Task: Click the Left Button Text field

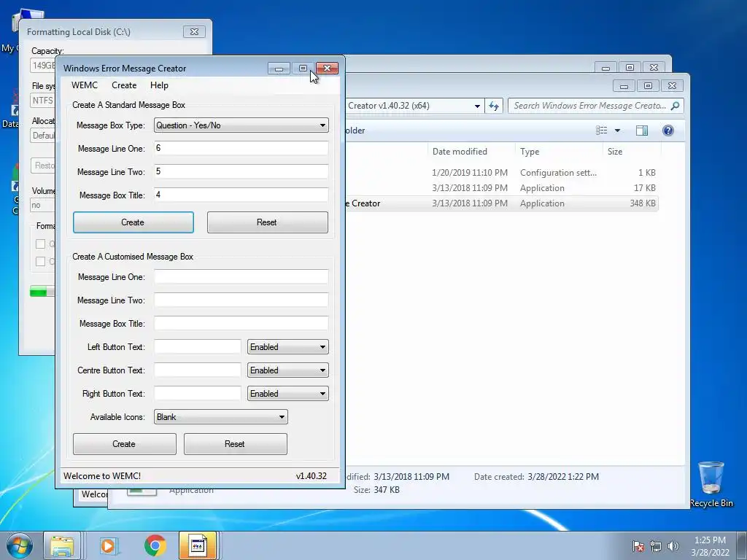Action: [197, 346]
